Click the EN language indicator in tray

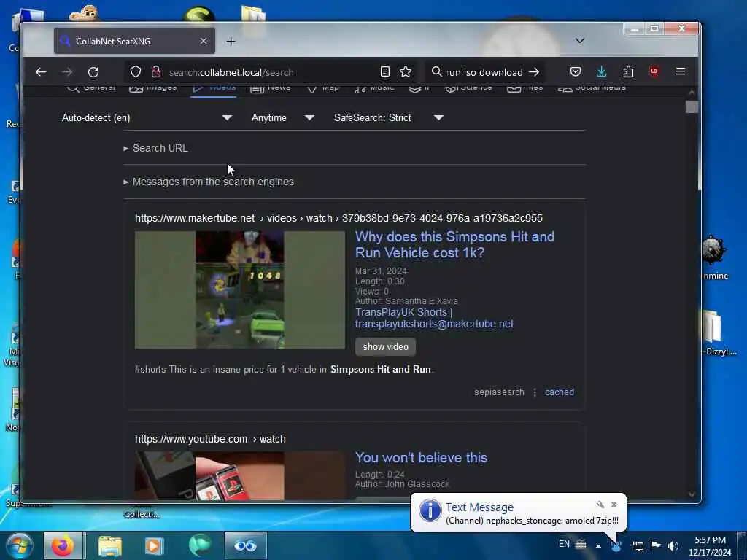click(564, 544)
